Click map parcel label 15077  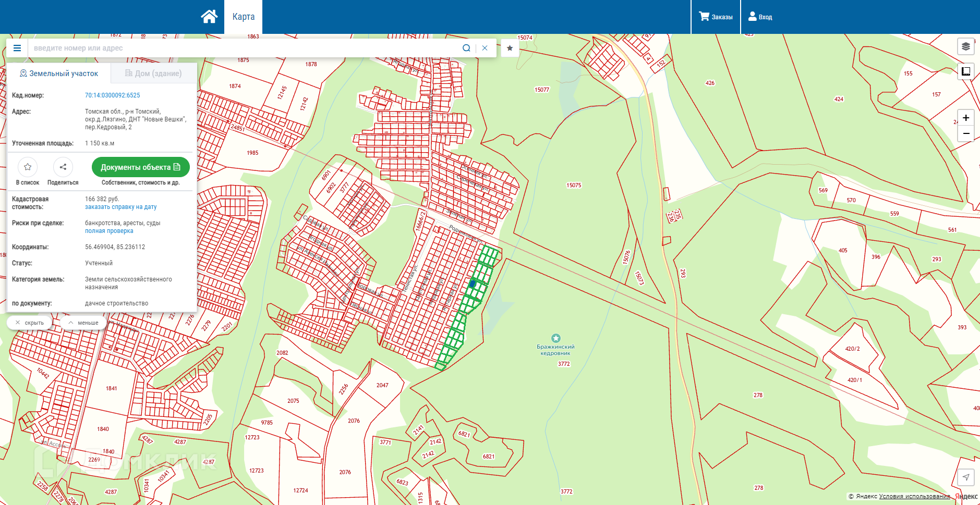(542, 90)
